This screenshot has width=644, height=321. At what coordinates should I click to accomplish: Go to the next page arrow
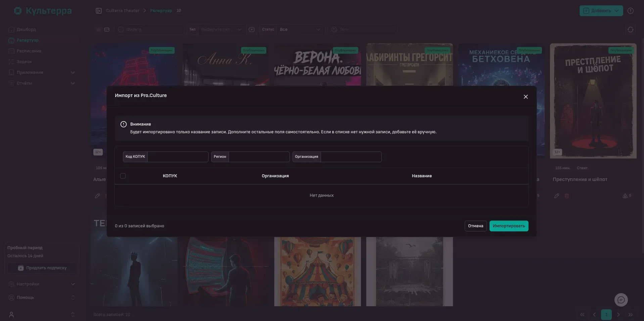(618, 315)
